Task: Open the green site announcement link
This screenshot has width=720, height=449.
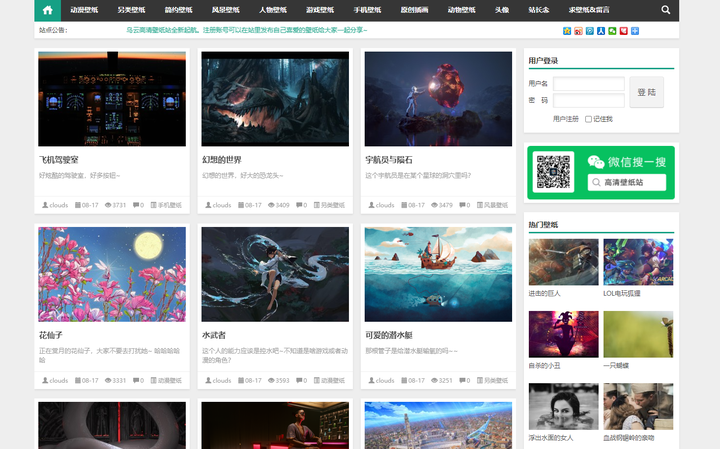Action: [247, 30]
